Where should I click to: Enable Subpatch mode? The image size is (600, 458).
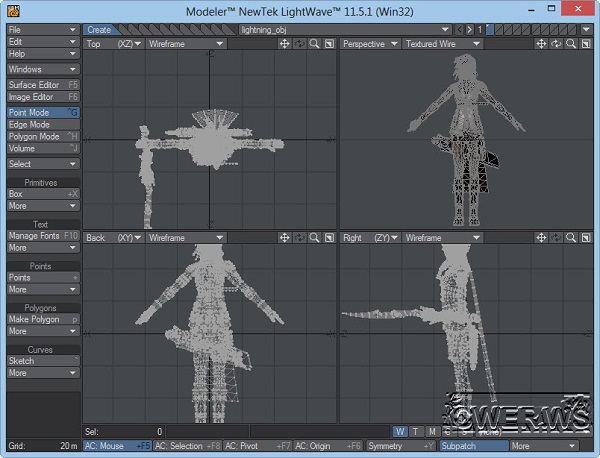click(x=473, y=446)
